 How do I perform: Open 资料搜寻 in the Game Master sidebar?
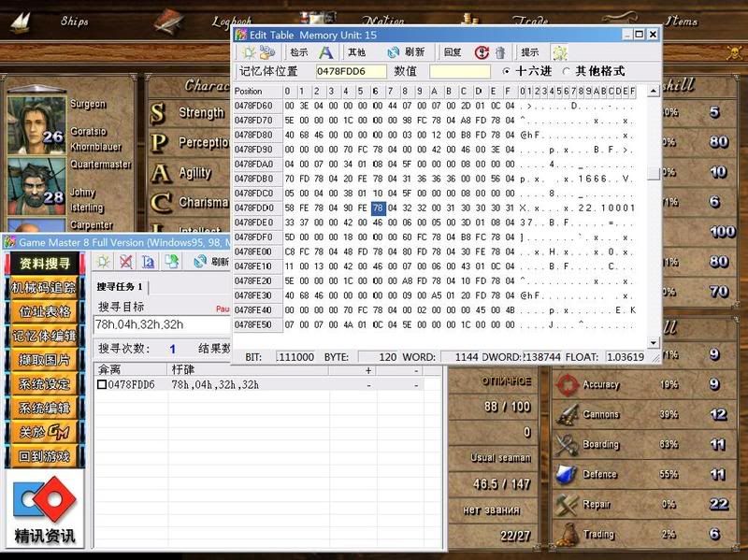click(x=44, y=264)
